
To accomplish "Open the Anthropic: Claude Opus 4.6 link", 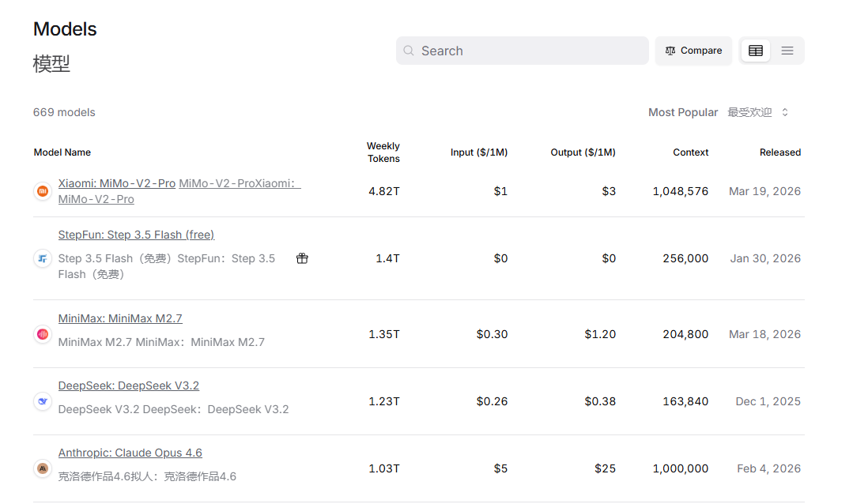I will [130, 453].
